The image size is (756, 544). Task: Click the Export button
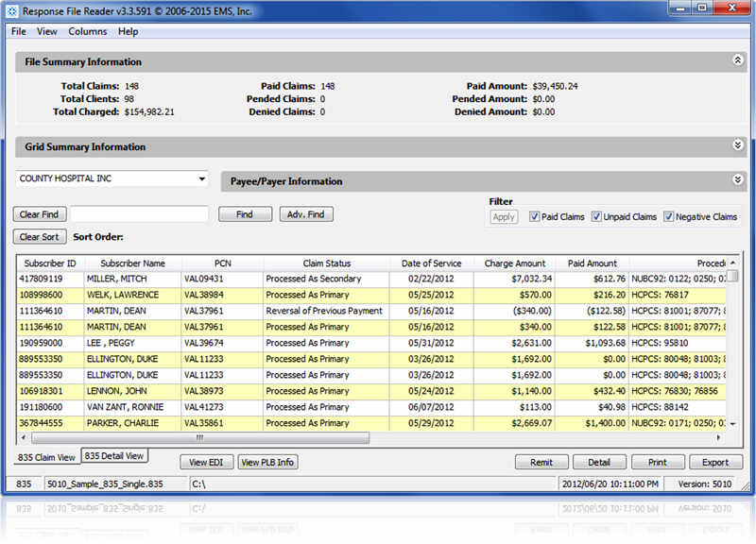tap(715, 462)
